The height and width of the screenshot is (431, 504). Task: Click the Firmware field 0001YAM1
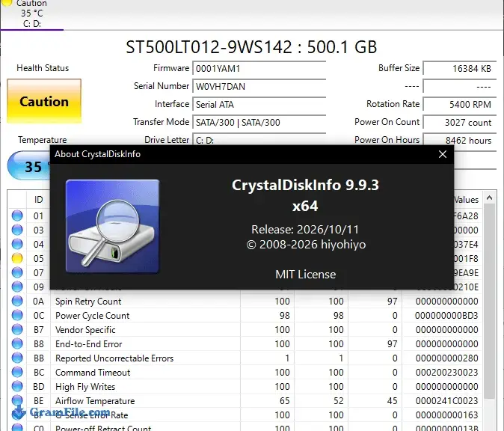[259, 69]
